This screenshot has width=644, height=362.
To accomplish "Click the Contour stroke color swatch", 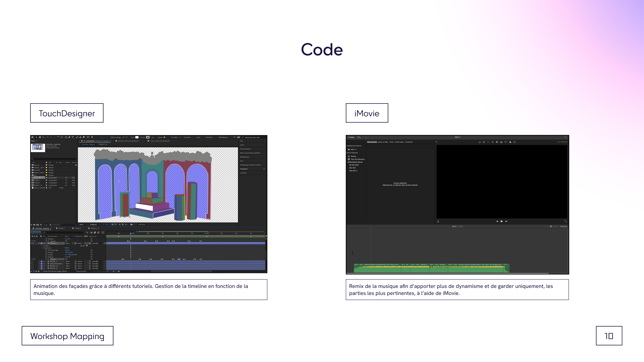I will click(148, 137).
